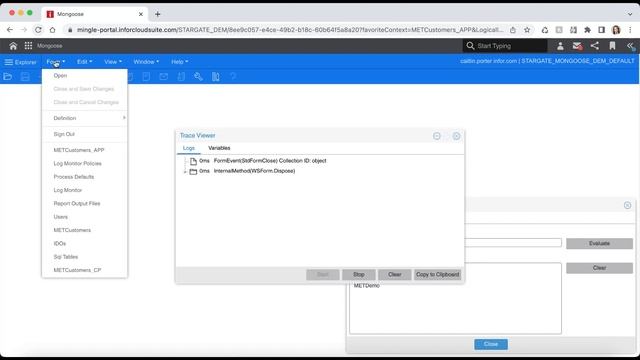Click the file icon beside FormEvent log entry
Screen dimensions: 640x360
pos(193,161)
